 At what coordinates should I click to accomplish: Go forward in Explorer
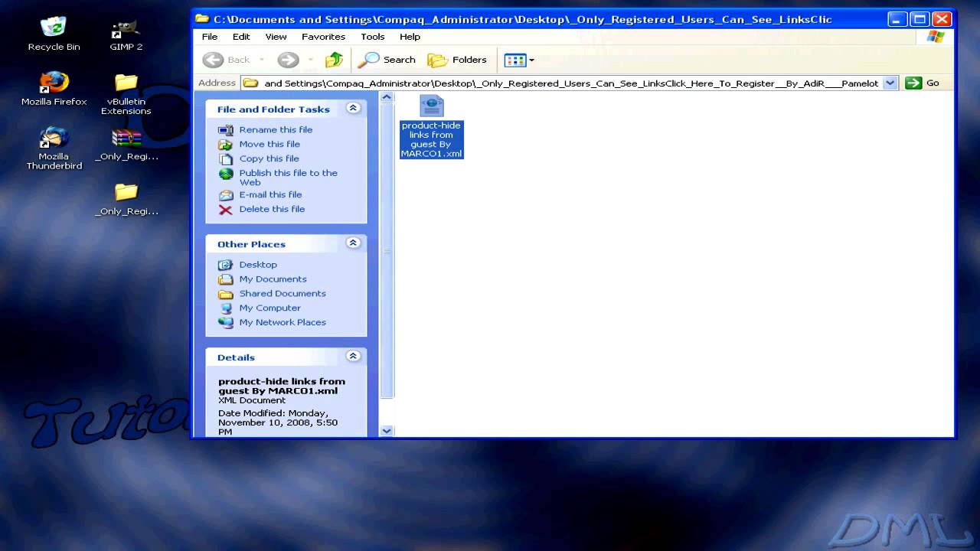tap(288, 60)
